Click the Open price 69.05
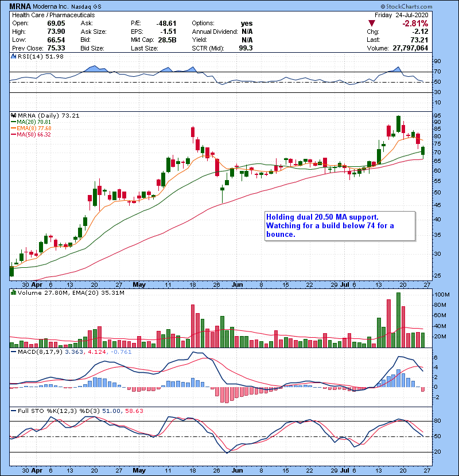 [x=56, y=24]
